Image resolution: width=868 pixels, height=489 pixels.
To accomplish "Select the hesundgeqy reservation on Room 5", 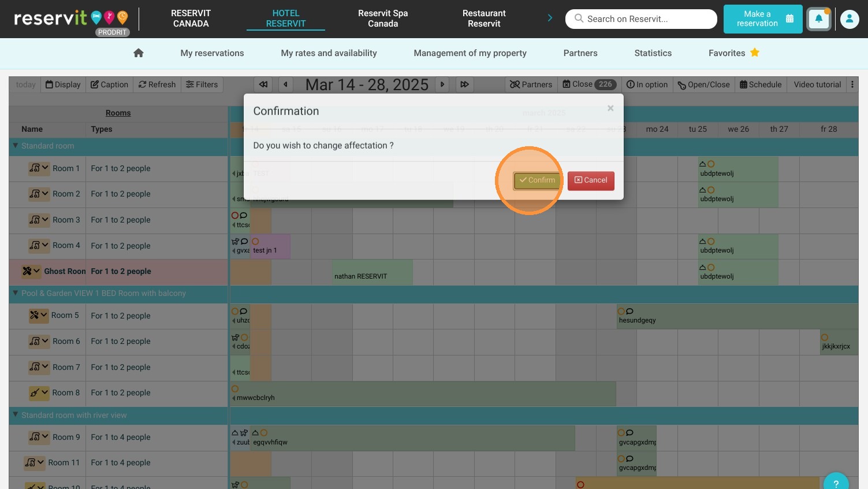I will click(737, 316).
